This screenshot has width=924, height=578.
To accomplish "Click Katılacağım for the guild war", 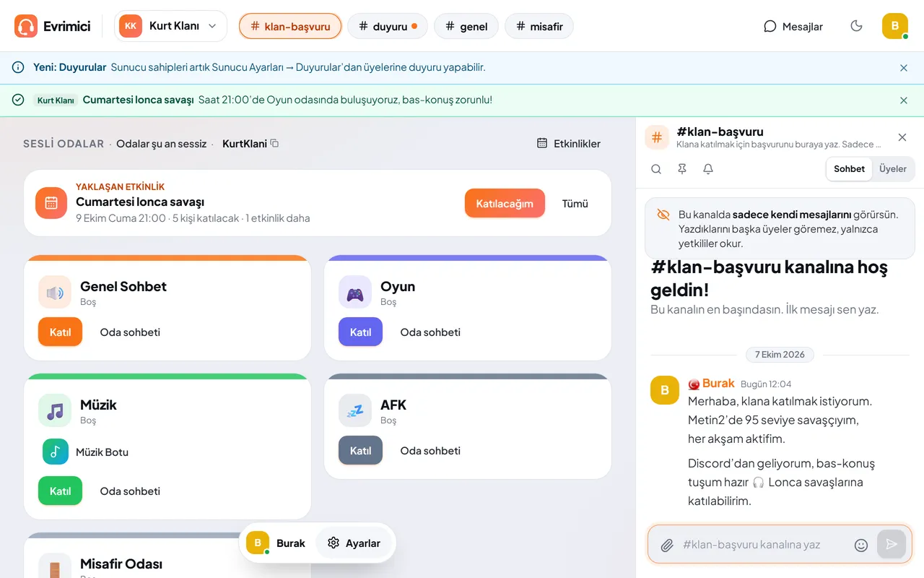I will (x=505, y=203).
